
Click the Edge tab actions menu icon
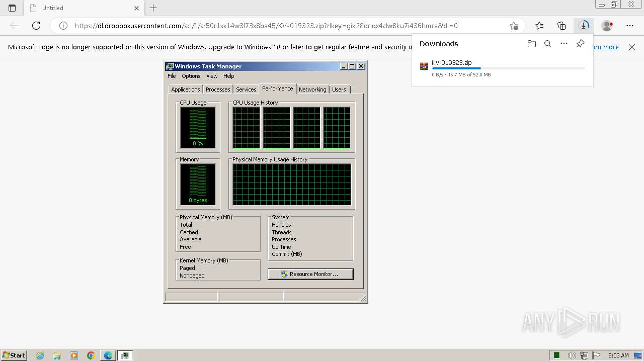click(x=12, y=8)
